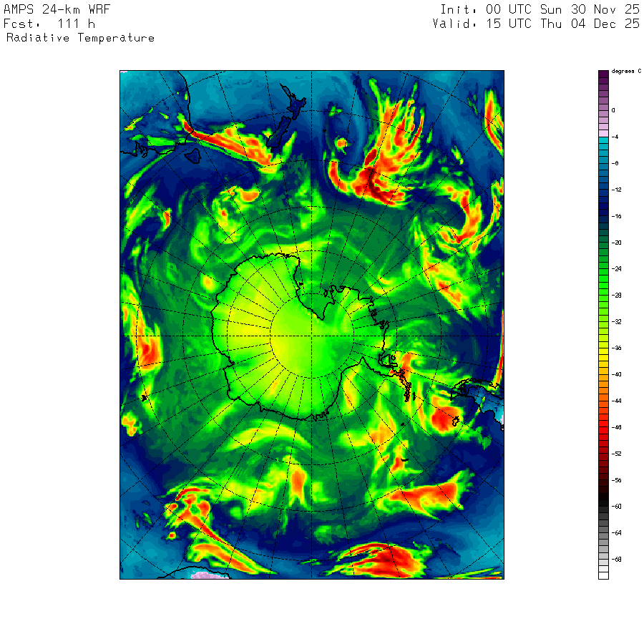This screenshot has width=644, height=644.
Task: Click the -28 value on the color scale
Action: 617,296
